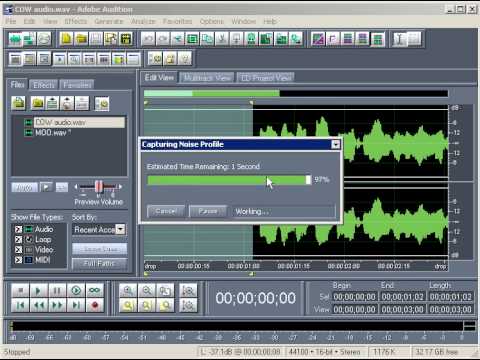Jump to end with Go to End

(76, 305)
